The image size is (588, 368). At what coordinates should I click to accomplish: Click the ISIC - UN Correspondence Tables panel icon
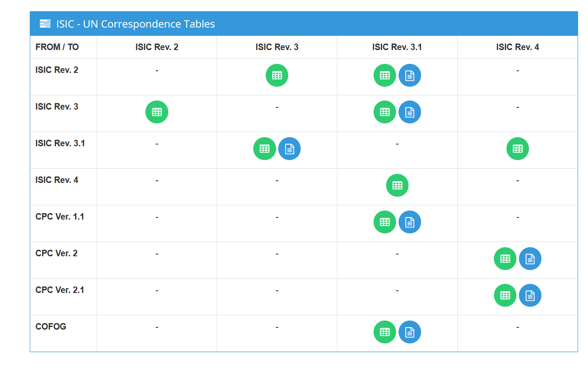[x=45, y=24]
